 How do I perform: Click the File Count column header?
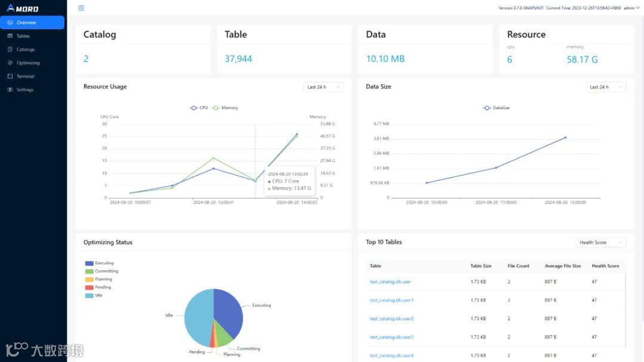[x=518, y=266]
